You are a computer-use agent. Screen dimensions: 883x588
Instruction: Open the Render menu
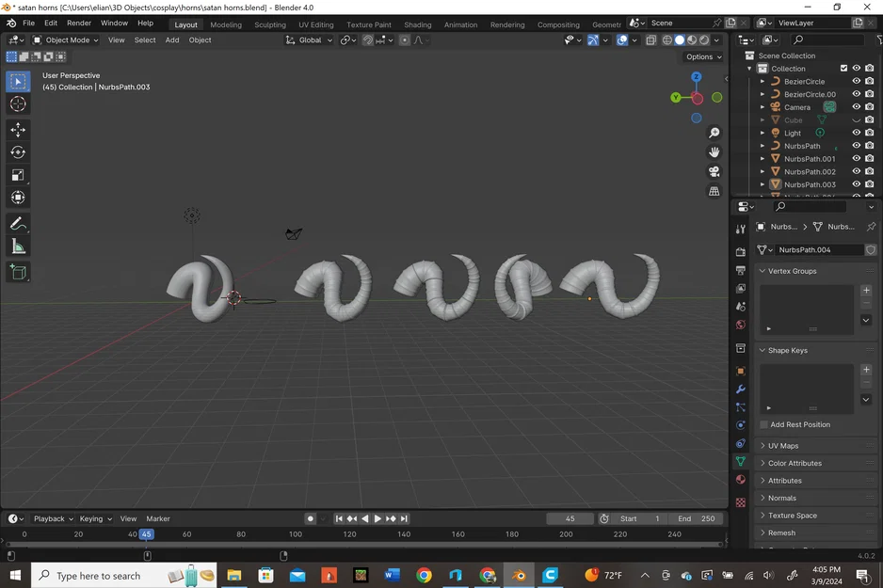79,24
